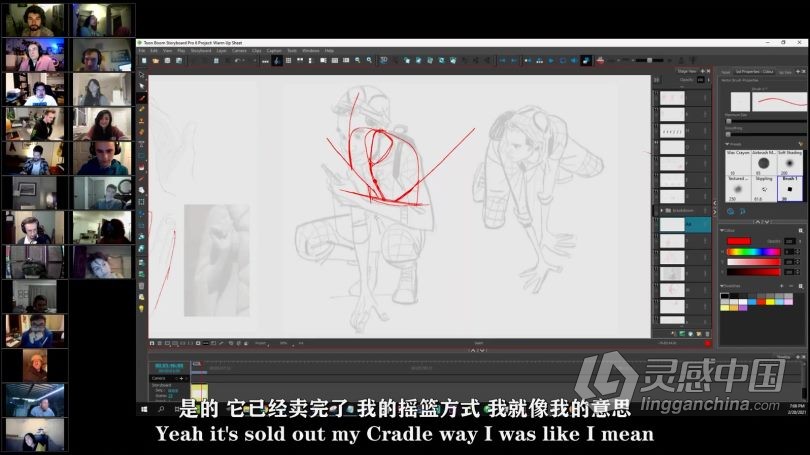Open the Caption menu
Screen dimensions: 810x455
click(x=274, y=51)
